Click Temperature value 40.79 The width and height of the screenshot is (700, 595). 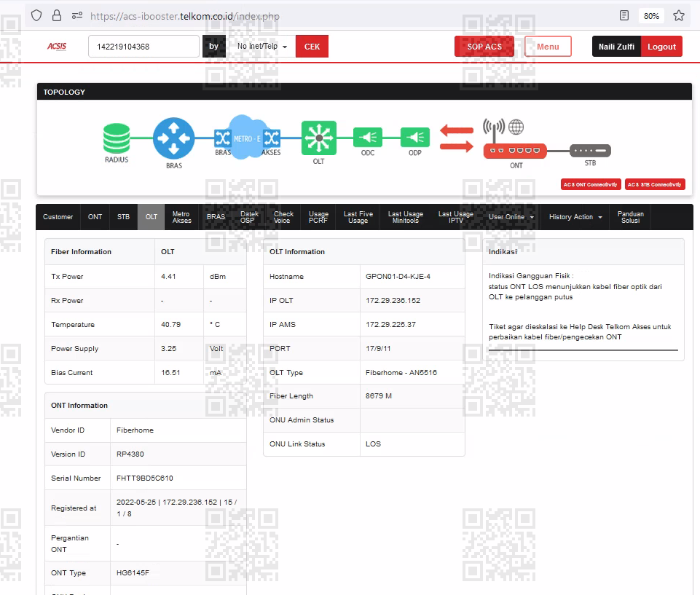click(x=171, y=325)
